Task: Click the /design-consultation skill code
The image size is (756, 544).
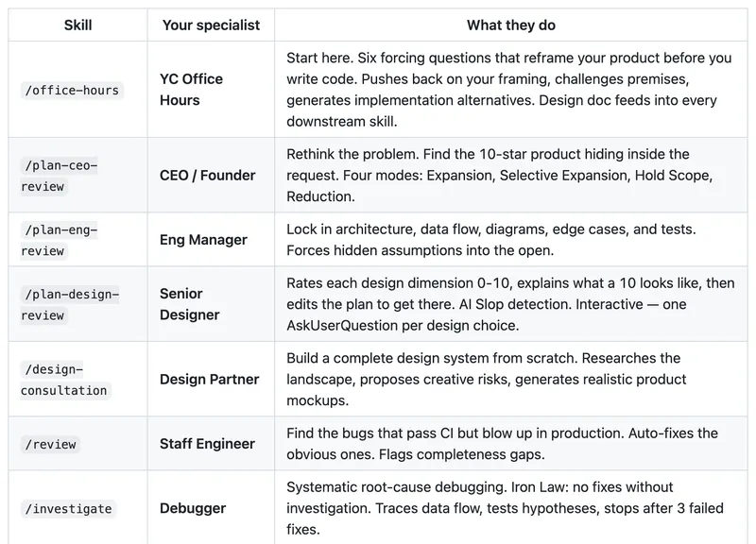Action: pyautogui.click(x=65, y=380)
